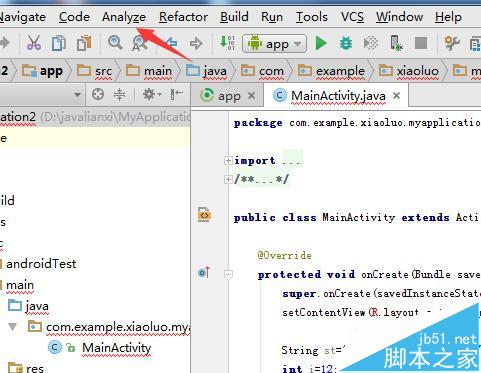Select com.example.xiaoluo package in tree
Image resolution: width=481 pixels, height=373 pixels.
pos(118,327)
